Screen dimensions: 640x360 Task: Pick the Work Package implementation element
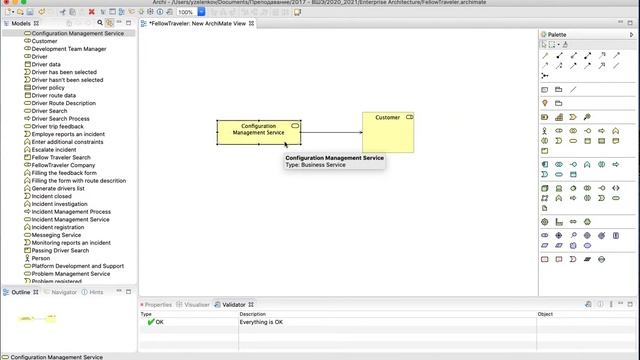coord(545,259)
